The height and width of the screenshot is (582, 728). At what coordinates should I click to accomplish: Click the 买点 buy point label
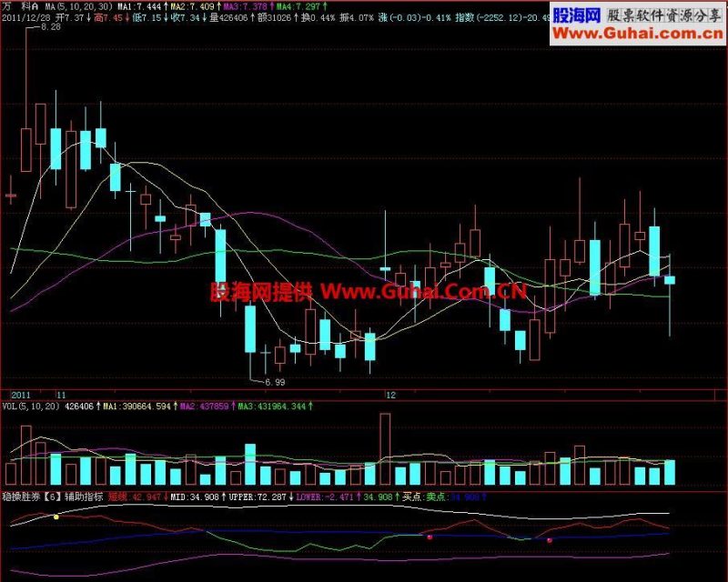pyautogui.click(x=411, y=497)
